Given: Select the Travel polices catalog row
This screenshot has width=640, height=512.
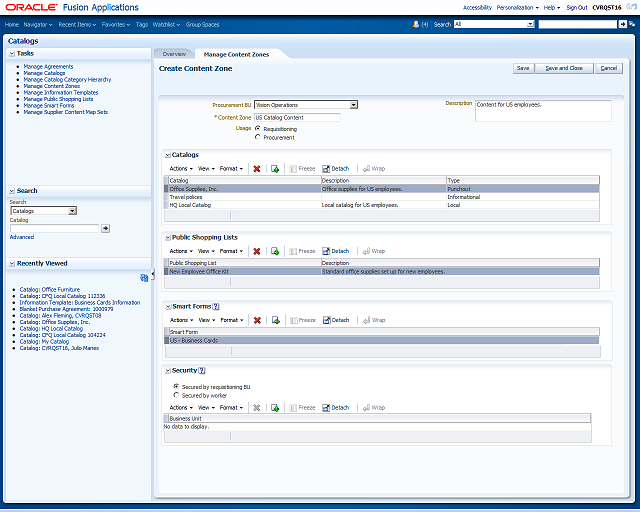Looking at the screenshot, I should point(382,197).
